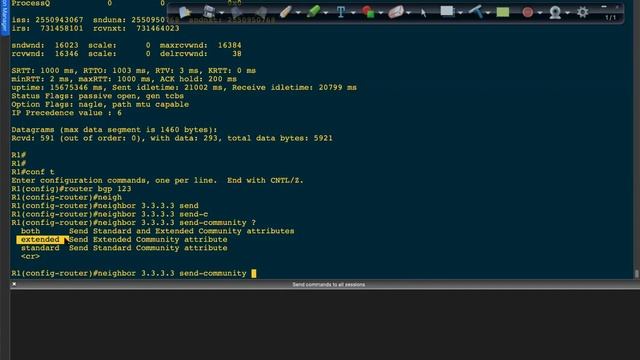Click the 'R1#conf t' command line

(x=33, y=172)
